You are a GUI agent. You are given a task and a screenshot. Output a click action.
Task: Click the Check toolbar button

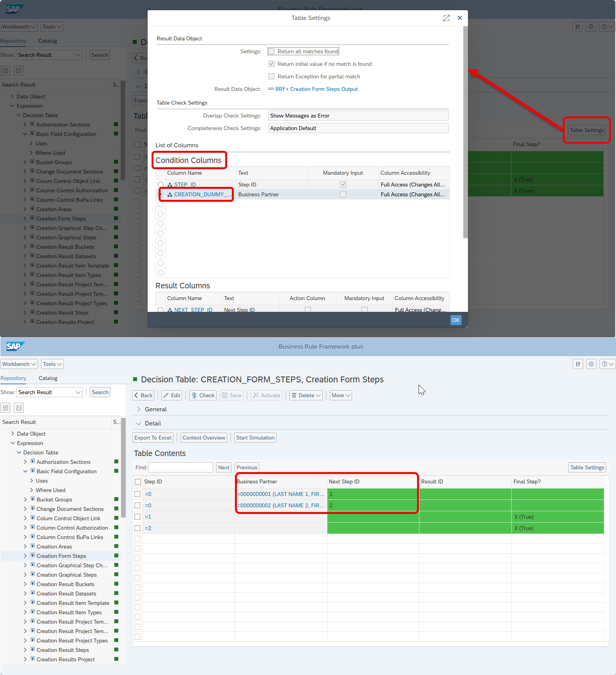(x=203, y=395)
